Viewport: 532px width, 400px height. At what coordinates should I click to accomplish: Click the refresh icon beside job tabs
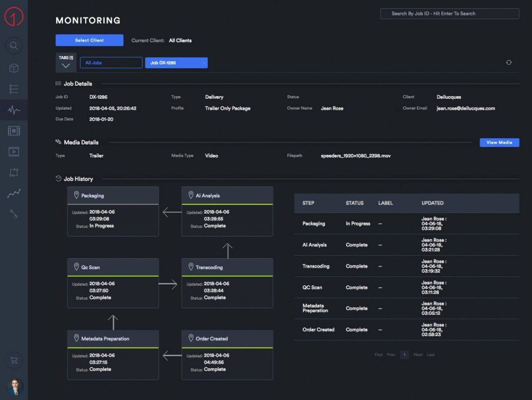[509, 62]
